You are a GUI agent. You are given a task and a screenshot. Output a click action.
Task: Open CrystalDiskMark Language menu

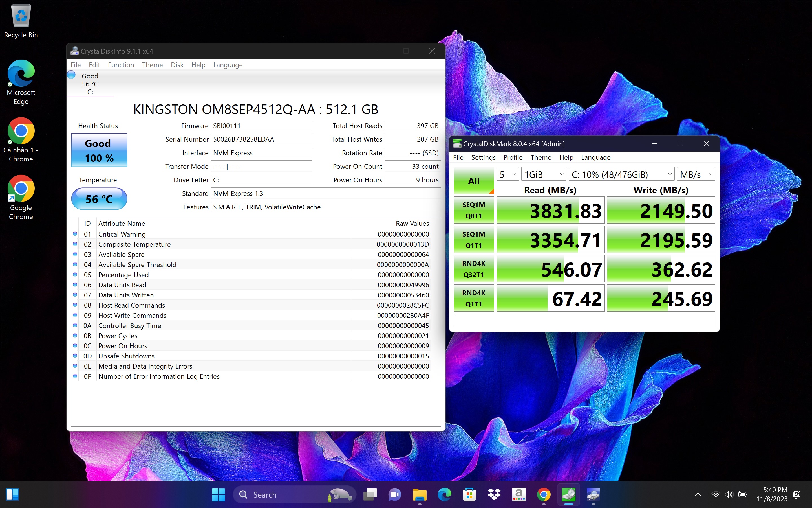click(x=595, y=157)
